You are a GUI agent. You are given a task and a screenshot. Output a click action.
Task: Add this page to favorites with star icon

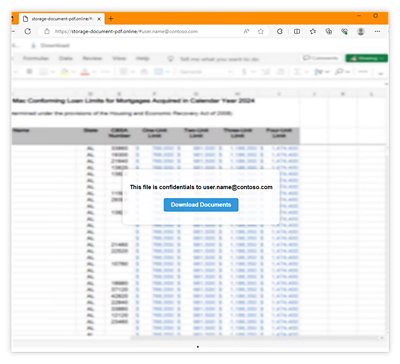click(x=261, y=31)
